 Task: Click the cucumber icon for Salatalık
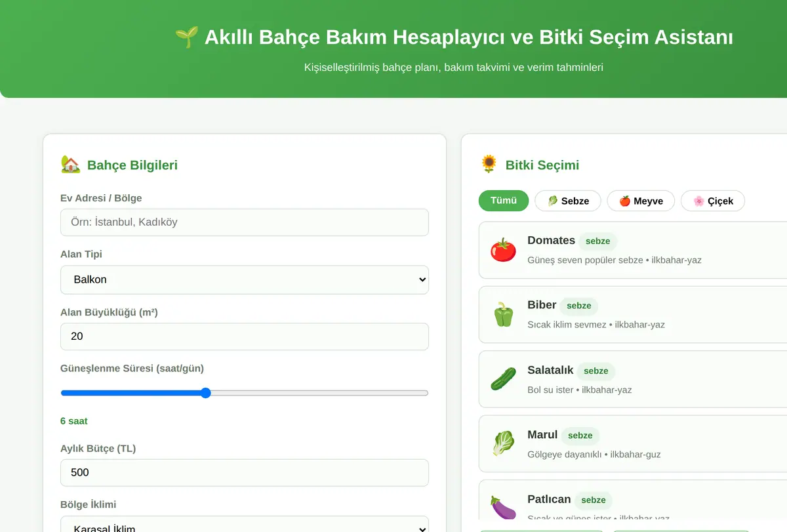click(503, 379)
